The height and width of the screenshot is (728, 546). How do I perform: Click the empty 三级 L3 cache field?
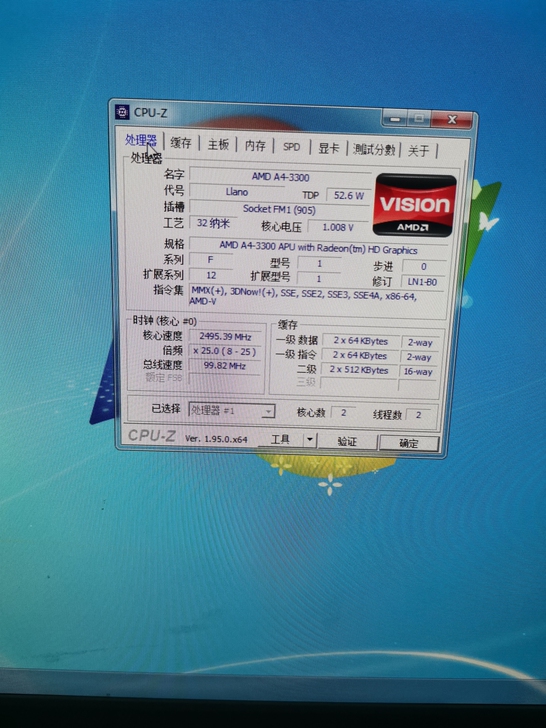click(359, 384)
